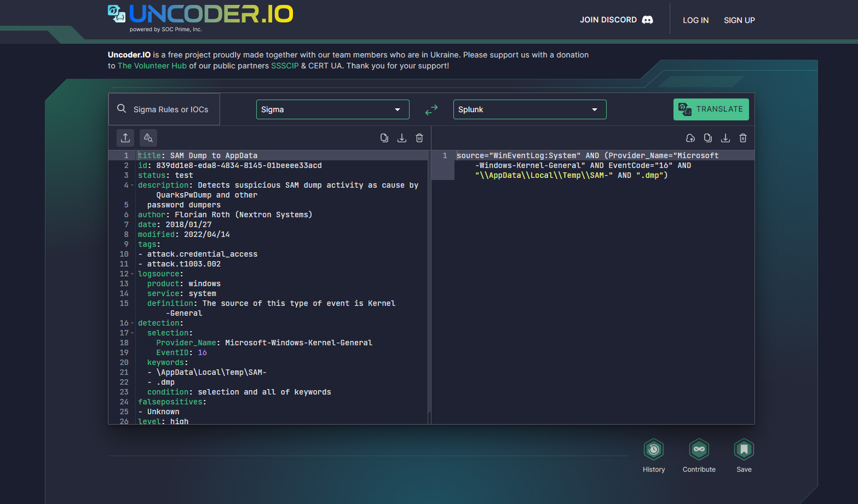Click the search magnifier icon
Screen dimensions: 858x504
[x=122, y=109]
